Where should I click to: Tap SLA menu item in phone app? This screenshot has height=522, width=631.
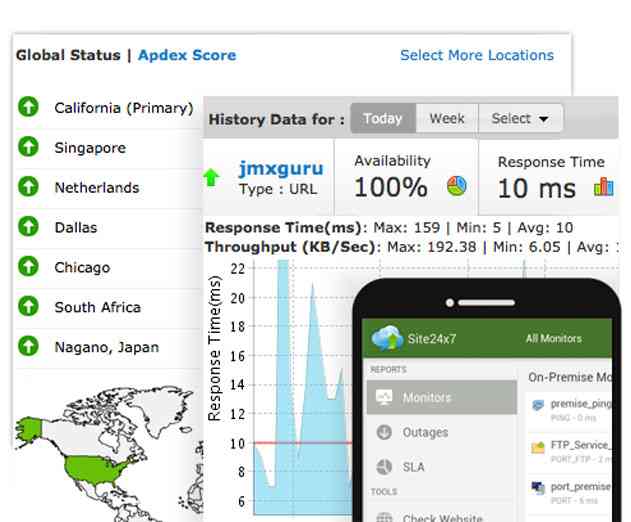click(x=441, y=467)
